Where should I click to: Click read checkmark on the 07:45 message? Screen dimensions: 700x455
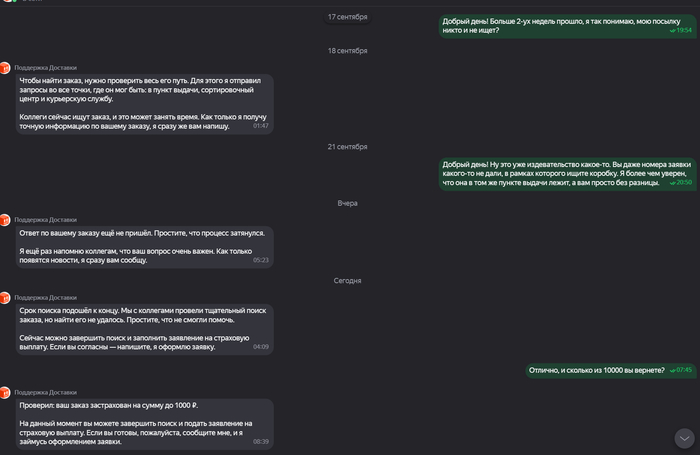[673, 370]
